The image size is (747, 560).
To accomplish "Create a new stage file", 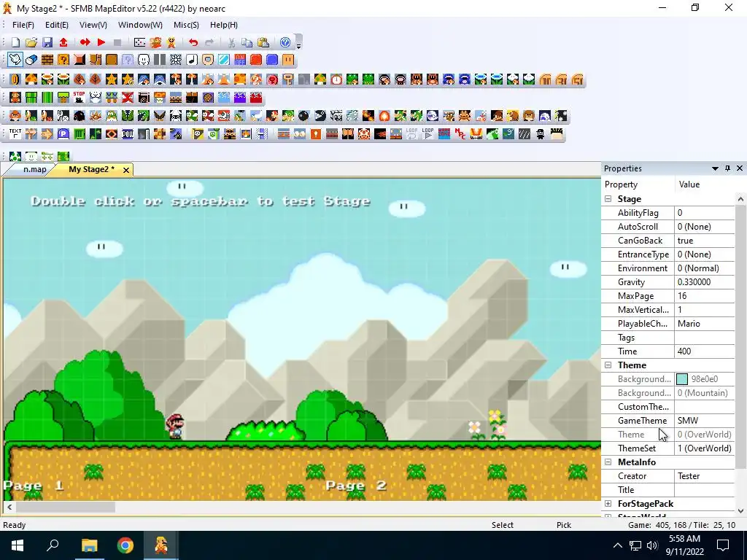I will [15, 42].
